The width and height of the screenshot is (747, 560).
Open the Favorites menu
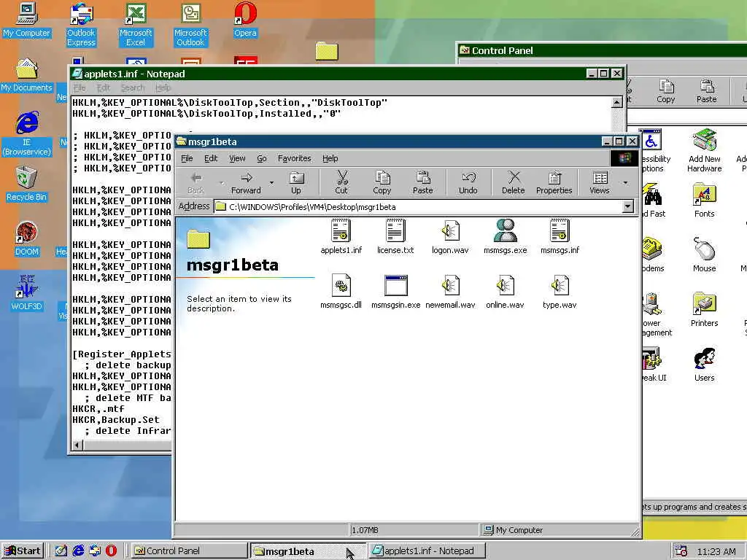click(294, 158)
